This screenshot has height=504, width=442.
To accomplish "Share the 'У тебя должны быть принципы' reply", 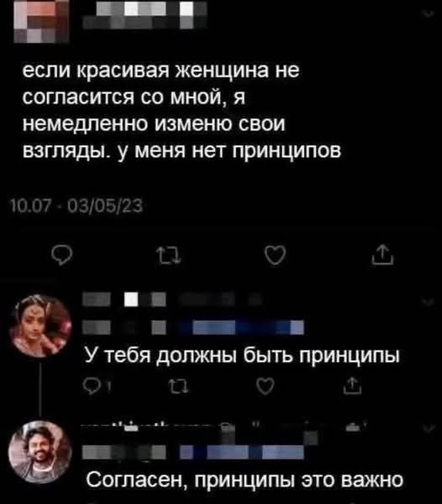I will (x=353, y=386).
